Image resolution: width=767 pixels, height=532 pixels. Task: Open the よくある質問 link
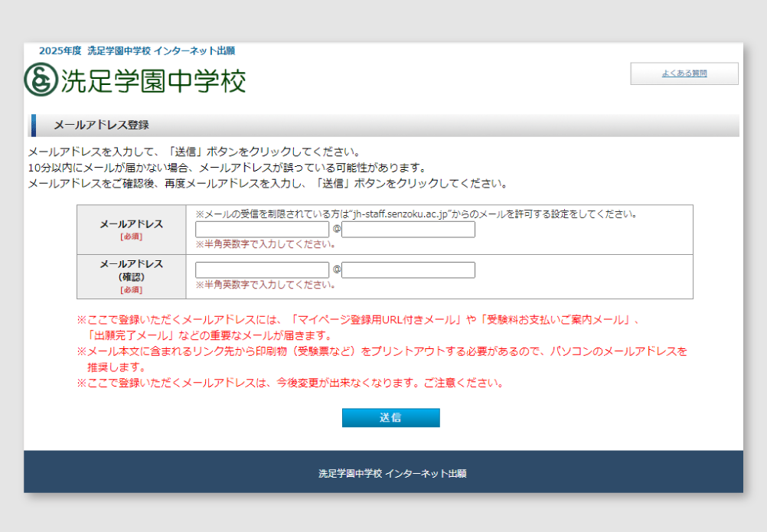tap(684, 73)
